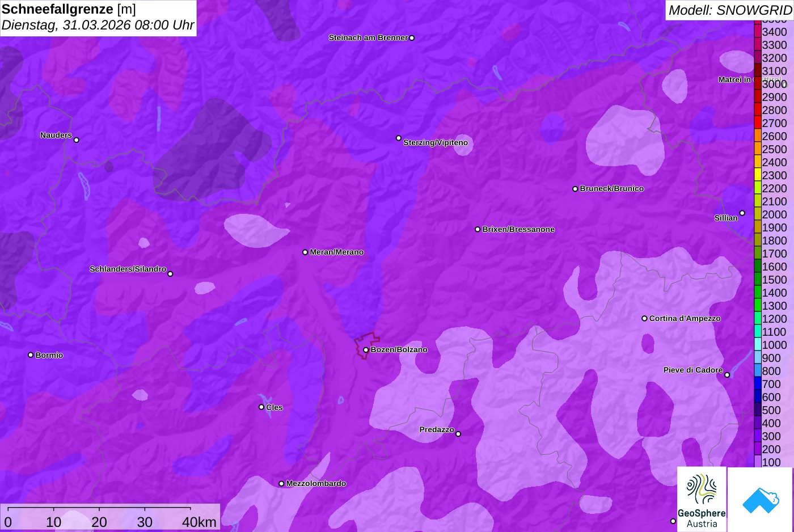Click the 3400 legend value
This screenshot has height=532, width=794.
tap(774, 32)
